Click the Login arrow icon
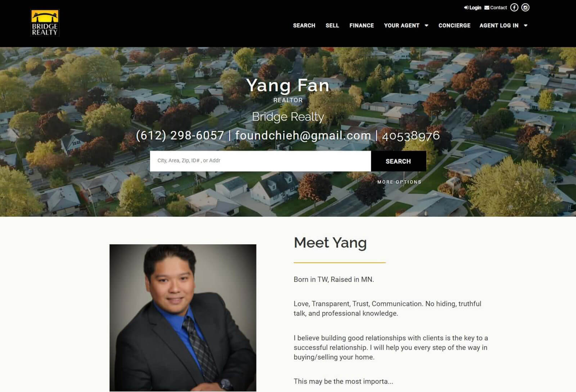The height and width of the screenshot is (392, 576). tap(466, 8)
